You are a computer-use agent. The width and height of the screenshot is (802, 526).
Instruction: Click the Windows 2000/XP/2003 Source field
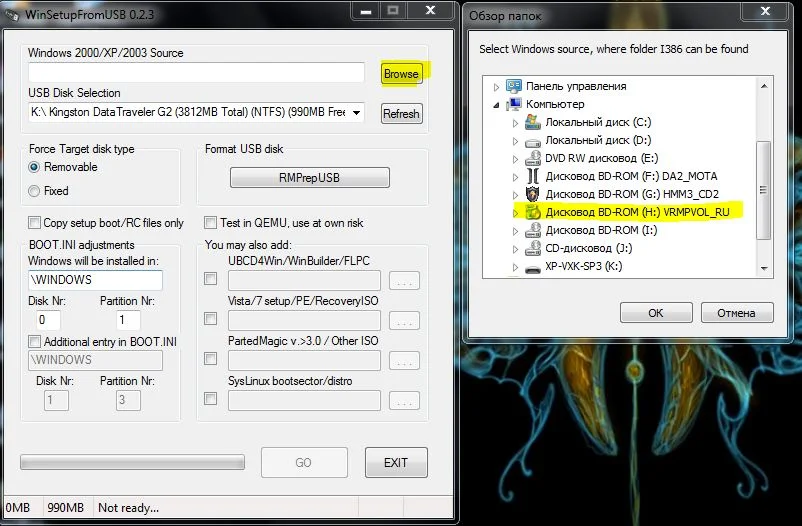[196, 73]
